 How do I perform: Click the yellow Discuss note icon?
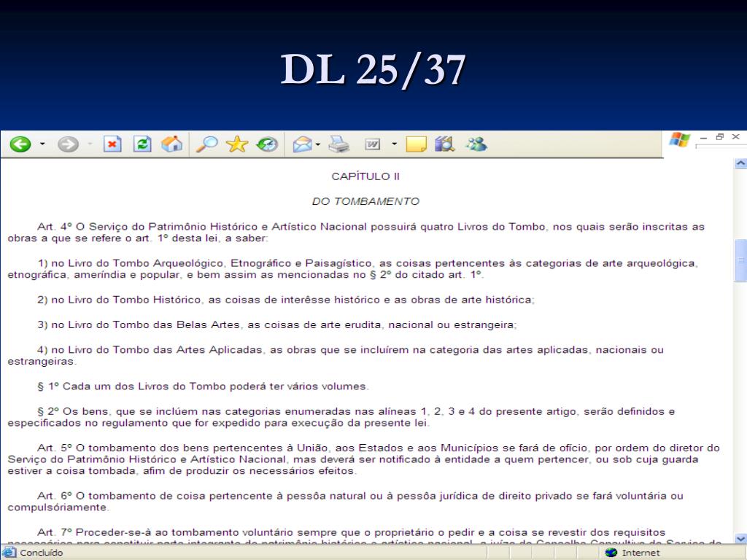point(416,144)
